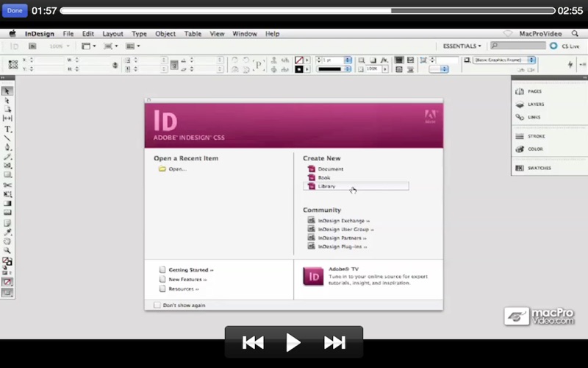The image size is (588, 368).
Task: Open the Type menu
Action: tap(139, 34)
